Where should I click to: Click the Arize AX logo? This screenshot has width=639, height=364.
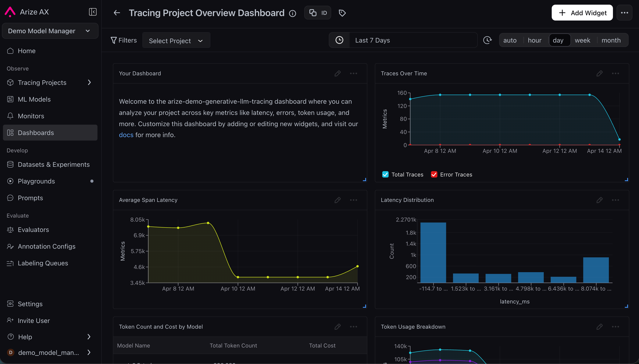pos(10,12)
